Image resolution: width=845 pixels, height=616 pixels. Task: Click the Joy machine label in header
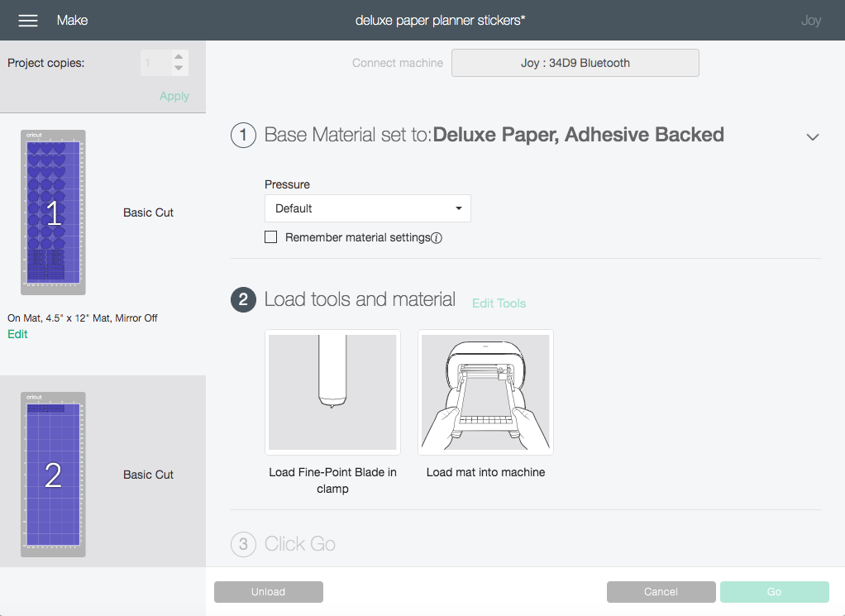click(x=811, y=21)
